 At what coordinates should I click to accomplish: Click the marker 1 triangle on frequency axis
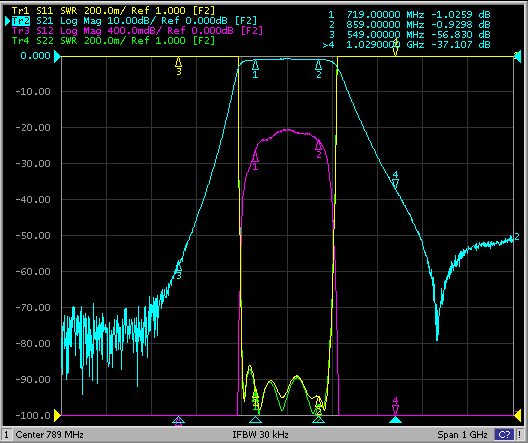point(255,420)
